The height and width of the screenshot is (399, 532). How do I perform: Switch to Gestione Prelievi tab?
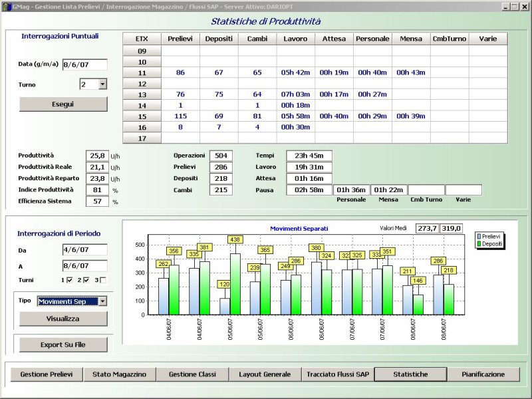[x=47, y=374]
